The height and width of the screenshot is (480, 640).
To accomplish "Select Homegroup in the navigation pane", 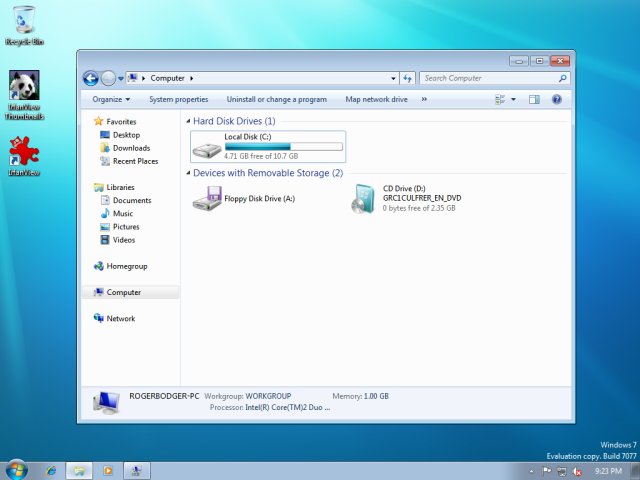I will [x=121, y=266].
